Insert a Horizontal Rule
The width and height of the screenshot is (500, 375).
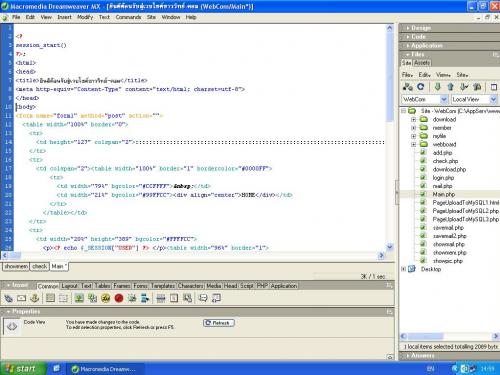(x=161, y=298)
